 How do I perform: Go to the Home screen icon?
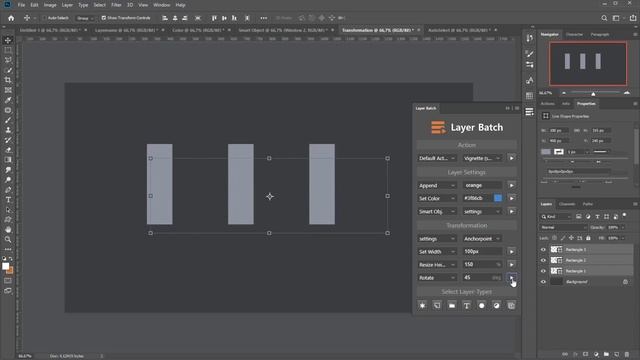pos(11,18)
